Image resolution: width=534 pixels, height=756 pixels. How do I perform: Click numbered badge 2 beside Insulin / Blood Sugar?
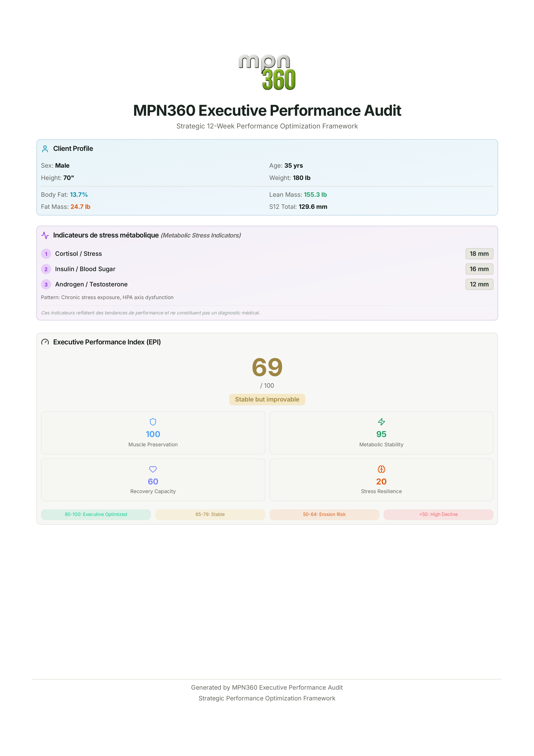click(46, 269)
